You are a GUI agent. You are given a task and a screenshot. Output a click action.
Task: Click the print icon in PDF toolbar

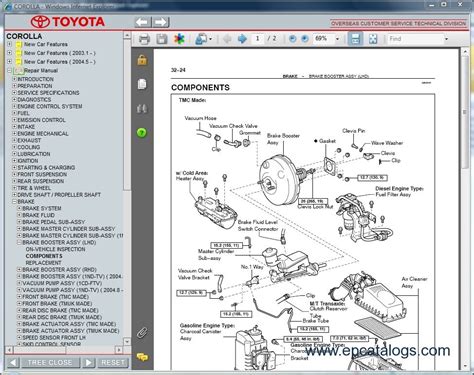[144, 39]
